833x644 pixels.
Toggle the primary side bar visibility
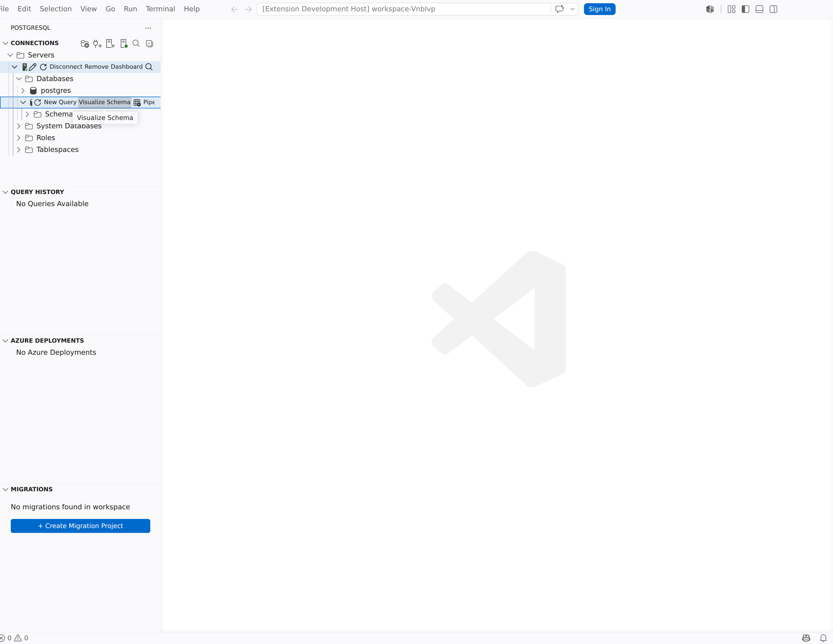coord(746,9)
